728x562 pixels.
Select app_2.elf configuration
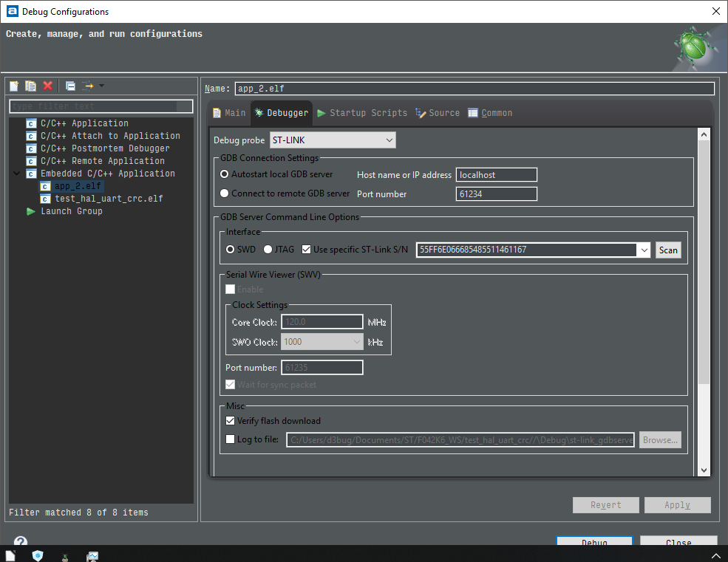point(78,186)
